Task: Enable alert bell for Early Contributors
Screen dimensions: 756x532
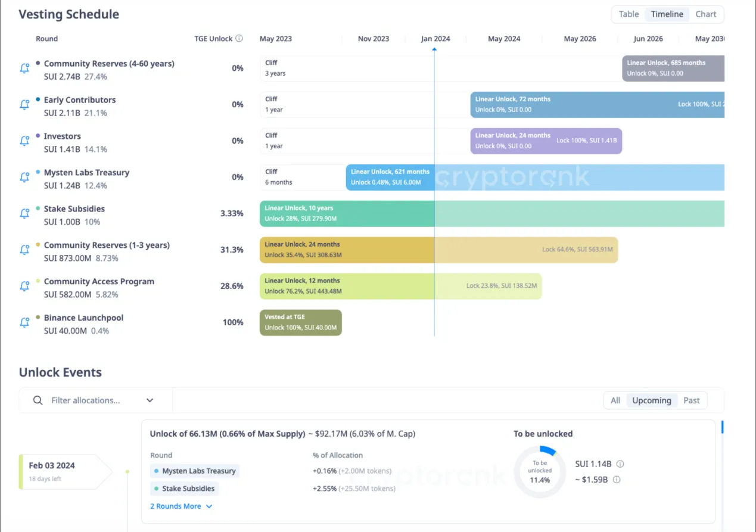Action: pos(24,105)
